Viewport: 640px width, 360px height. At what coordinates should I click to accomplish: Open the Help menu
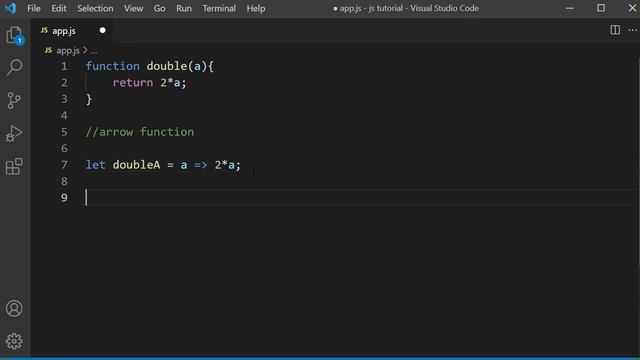coord(256,9)
